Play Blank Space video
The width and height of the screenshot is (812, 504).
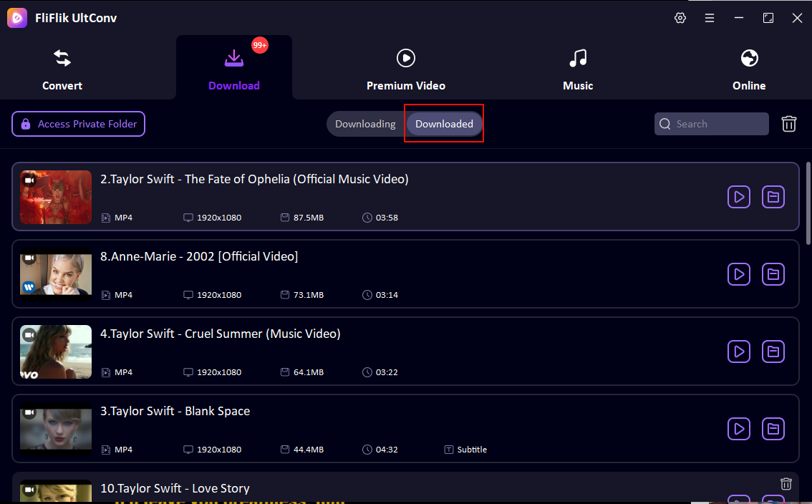click(739, 428)
